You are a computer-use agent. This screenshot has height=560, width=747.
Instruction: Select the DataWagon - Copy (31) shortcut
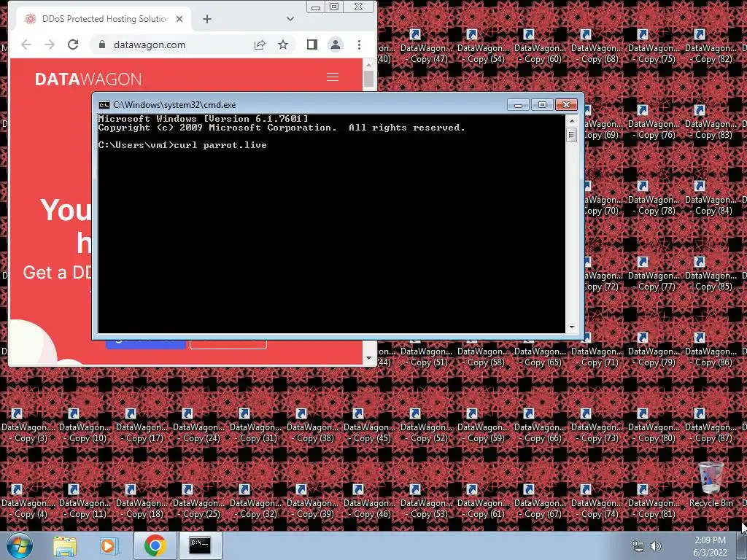pyautogui.click(x=255, y=426)
